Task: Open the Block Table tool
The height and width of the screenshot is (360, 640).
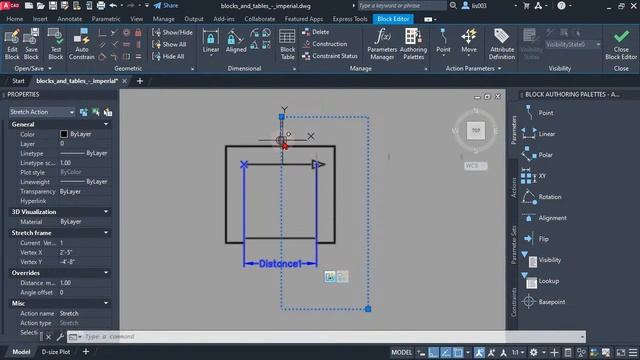Action: (287, 44)
